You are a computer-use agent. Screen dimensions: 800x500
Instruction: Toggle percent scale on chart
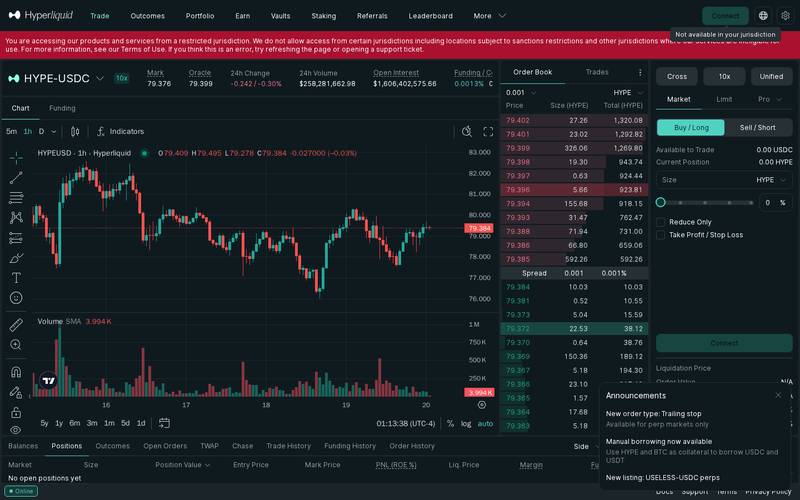450,423
